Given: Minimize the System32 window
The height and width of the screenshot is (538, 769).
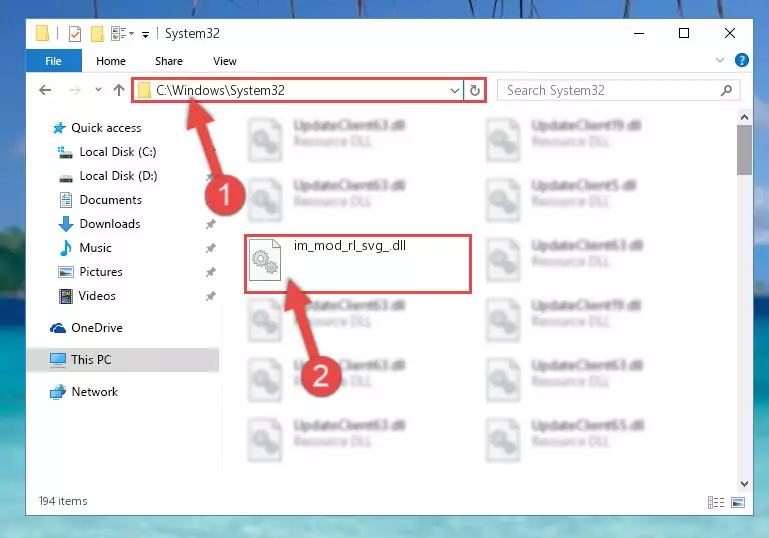Looking at the screenshot, I should point(639,33).
